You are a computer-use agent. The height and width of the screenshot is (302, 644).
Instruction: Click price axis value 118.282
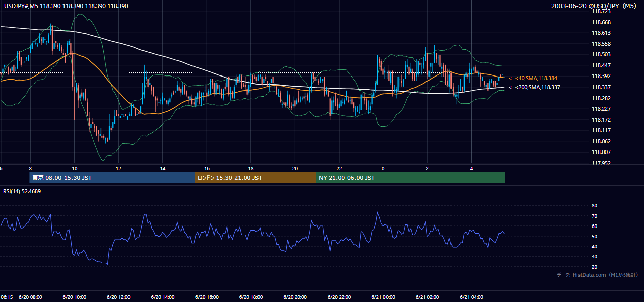point(601,98)
